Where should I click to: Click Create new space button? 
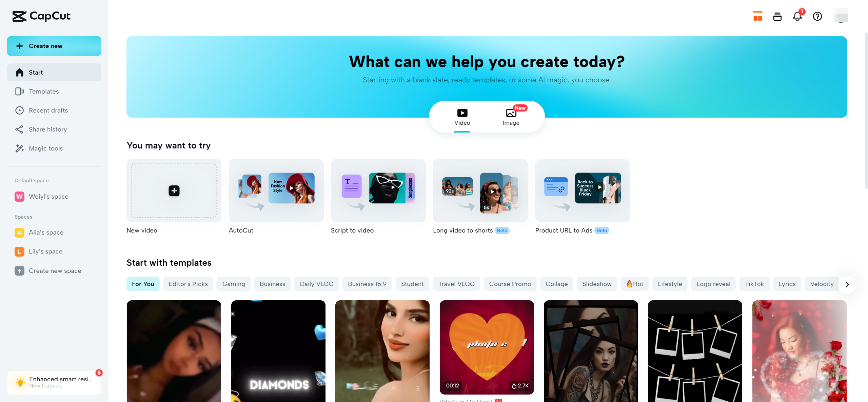pyautogui.click(x=54, y=271)
